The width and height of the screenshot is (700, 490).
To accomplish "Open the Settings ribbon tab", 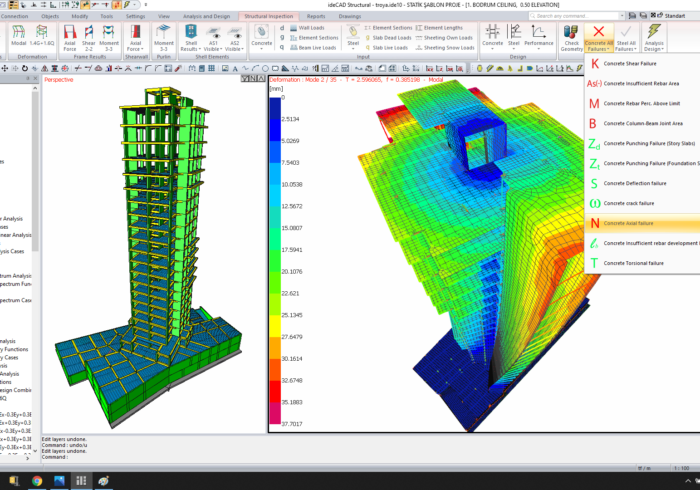I will pyautogui.click(x=135, y=16).
